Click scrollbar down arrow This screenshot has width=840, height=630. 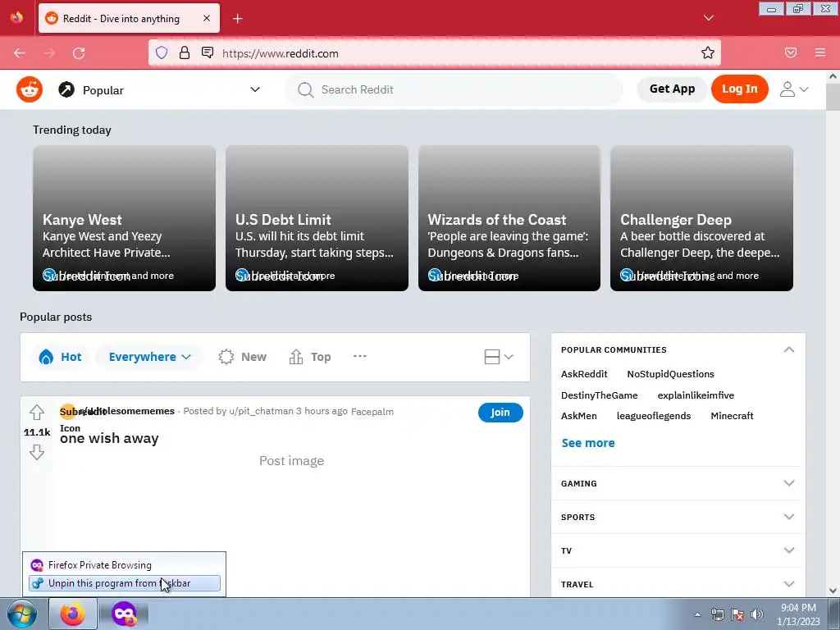pyautogui.click(x=833, y=591)
